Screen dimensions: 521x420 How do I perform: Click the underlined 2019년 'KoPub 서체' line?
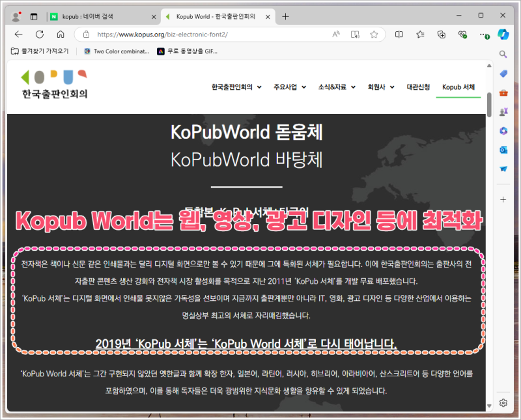246,344
